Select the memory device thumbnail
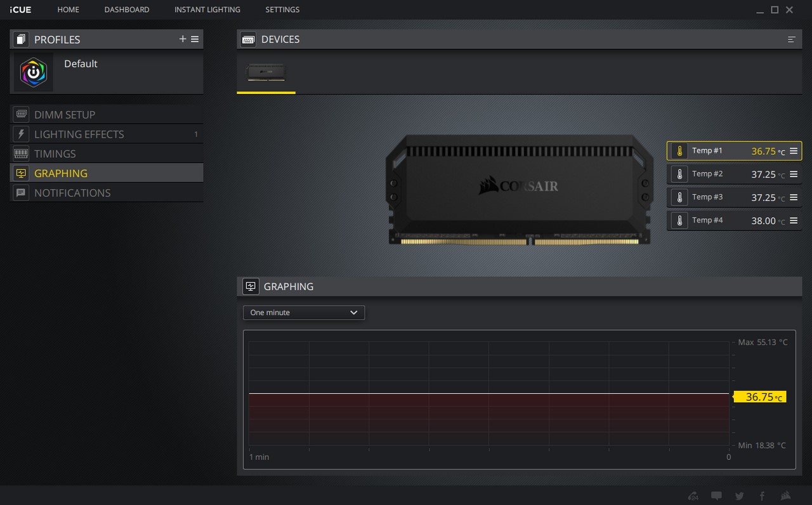 point(266,72)
